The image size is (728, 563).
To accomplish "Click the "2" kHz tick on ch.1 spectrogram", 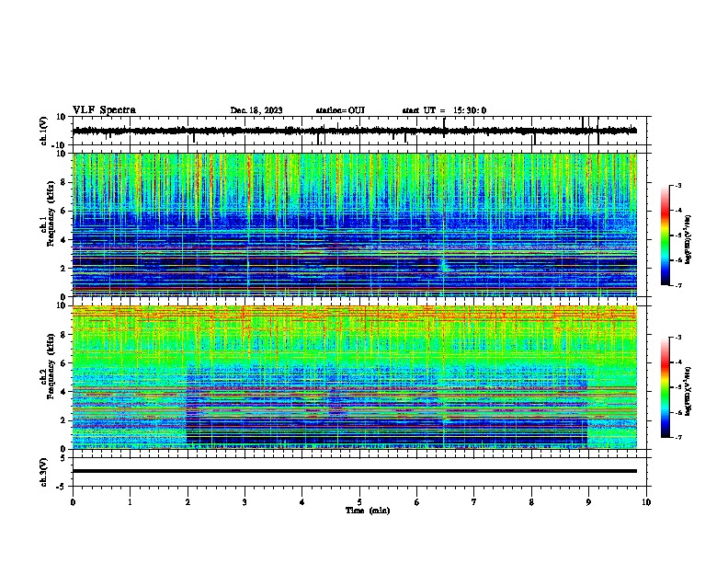I will (64, 268).
